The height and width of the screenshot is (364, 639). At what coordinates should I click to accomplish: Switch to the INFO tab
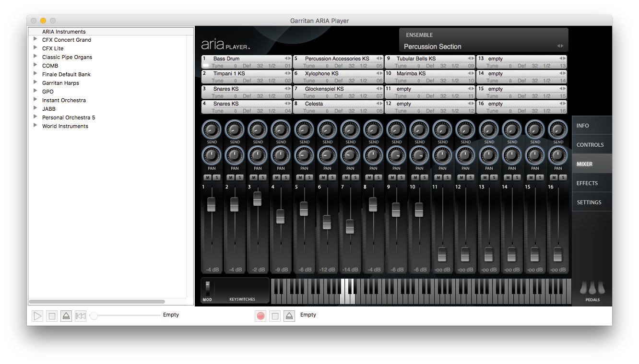pos(592,126)
